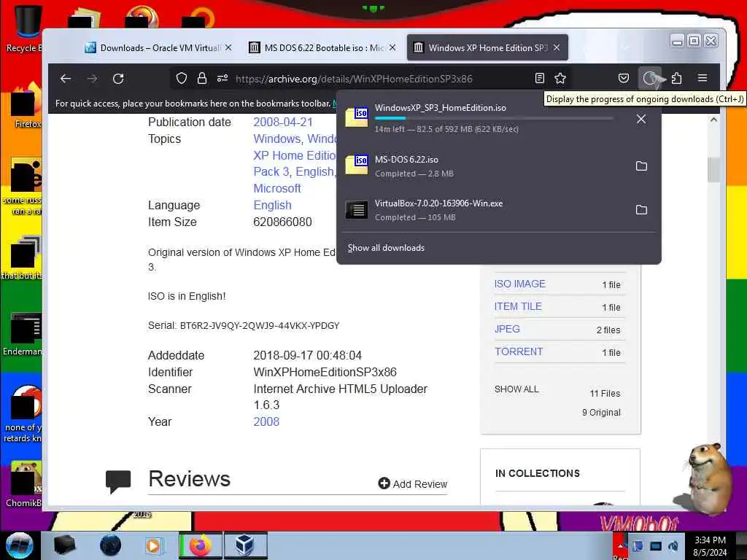The width and height of the screenshot is (747, 560).
Task: Open site permissions icon in address bar
Action: (222, 79)
